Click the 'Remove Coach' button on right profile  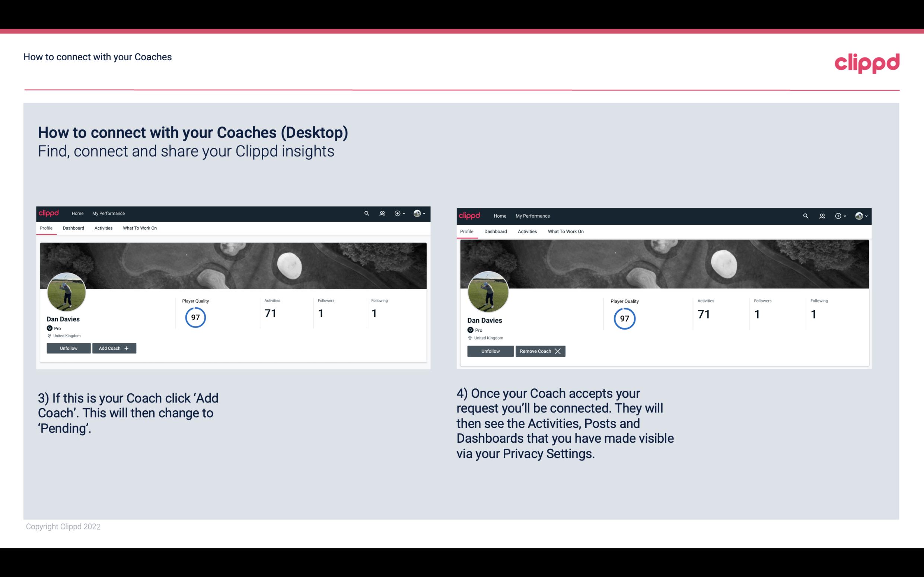coord(540,351)
